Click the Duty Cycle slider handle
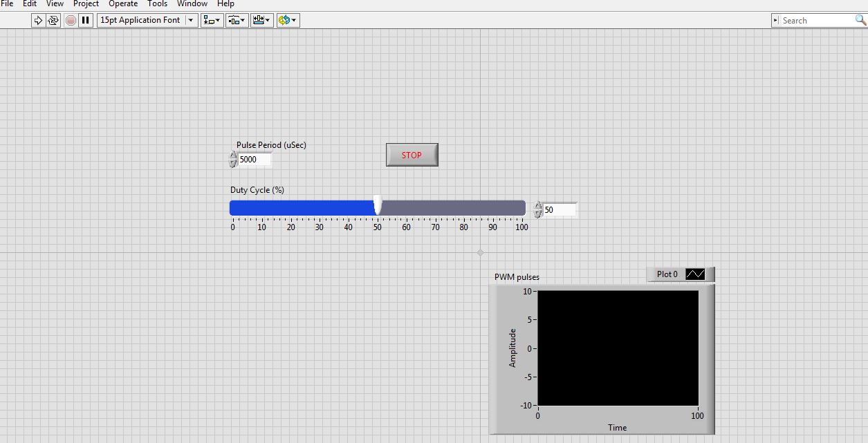Image resolution: width=868 pixels, height=443 pixels. coord(378,205)
